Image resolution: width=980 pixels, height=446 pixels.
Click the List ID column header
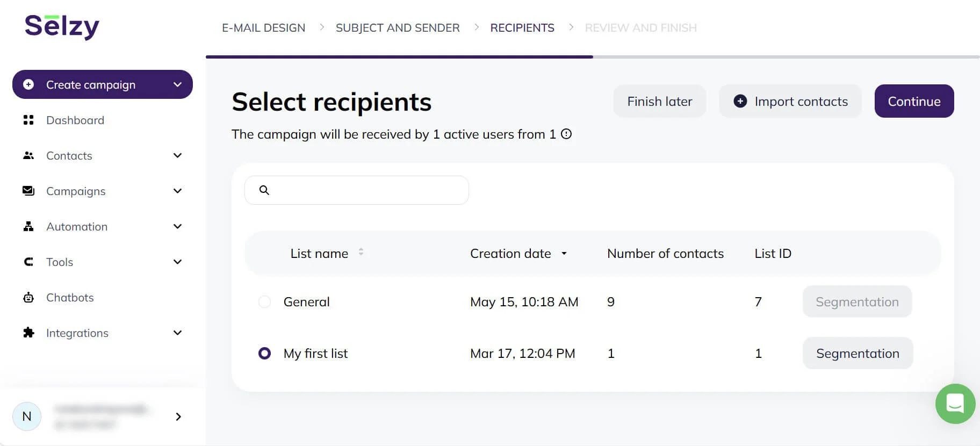tap(773, 254)
